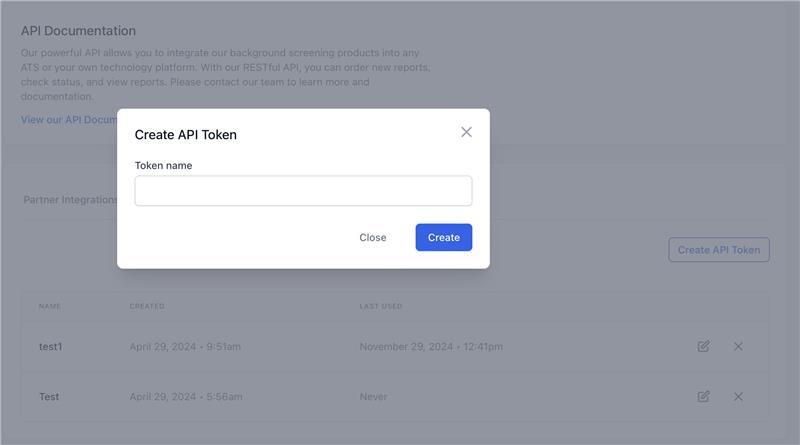
Task: Click the API Documentation heading
Action: pyautogui.click(x=78, y=31)
